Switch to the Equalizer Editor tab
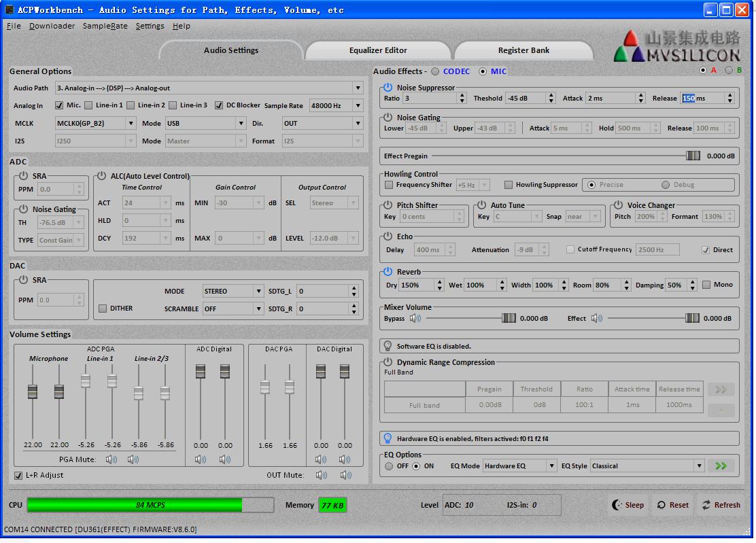Image resolution: width=756 pixels, height=543 pixels. point(378,50)
